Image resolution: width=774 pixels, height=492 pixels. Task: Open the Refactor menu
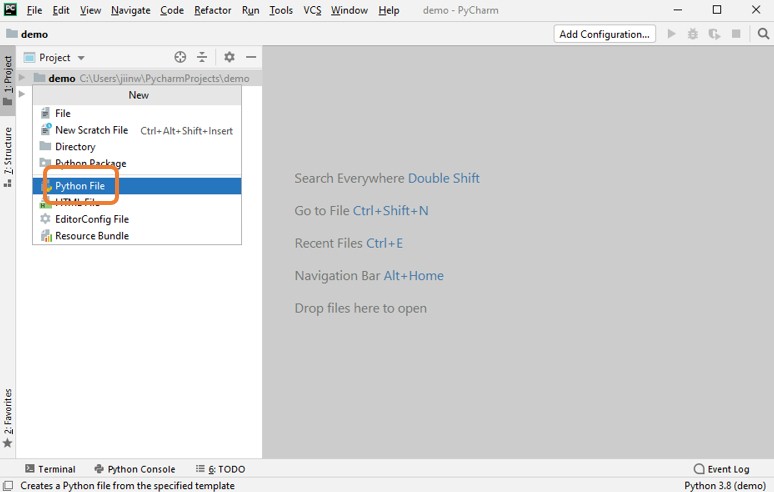pyautogui.click(x=212, y=10)
